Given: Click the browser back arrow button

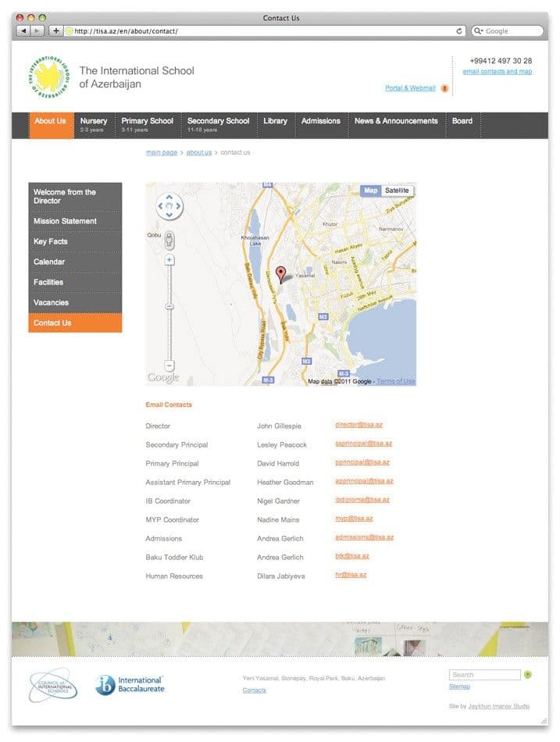Looking at the screenshot, I should pyautogui.click(x=23, y=30).
